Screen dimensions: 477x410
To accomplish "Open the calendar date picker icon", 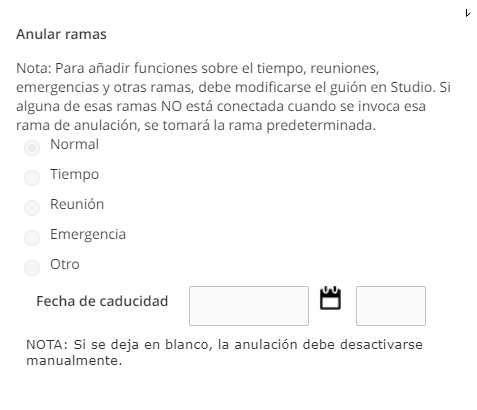I will point(330,298).
